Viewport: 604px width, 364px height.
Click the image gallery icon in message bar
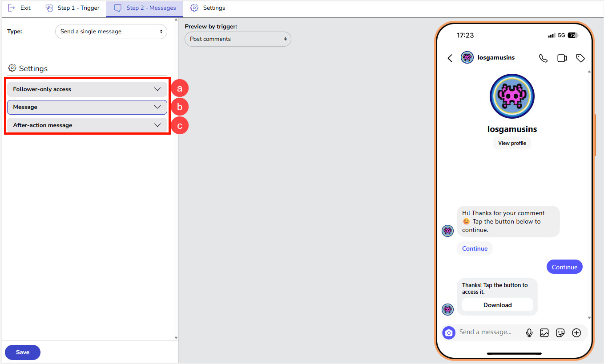click(544, 332)
